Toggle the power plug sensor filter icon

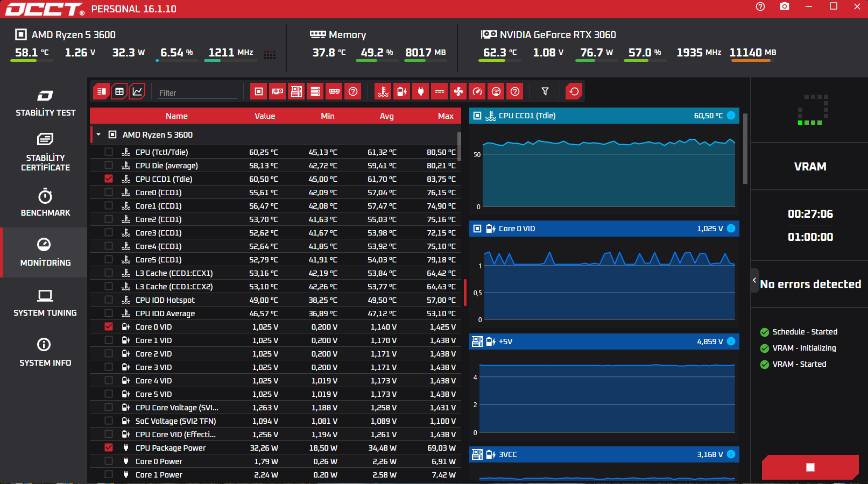(421, 91)
